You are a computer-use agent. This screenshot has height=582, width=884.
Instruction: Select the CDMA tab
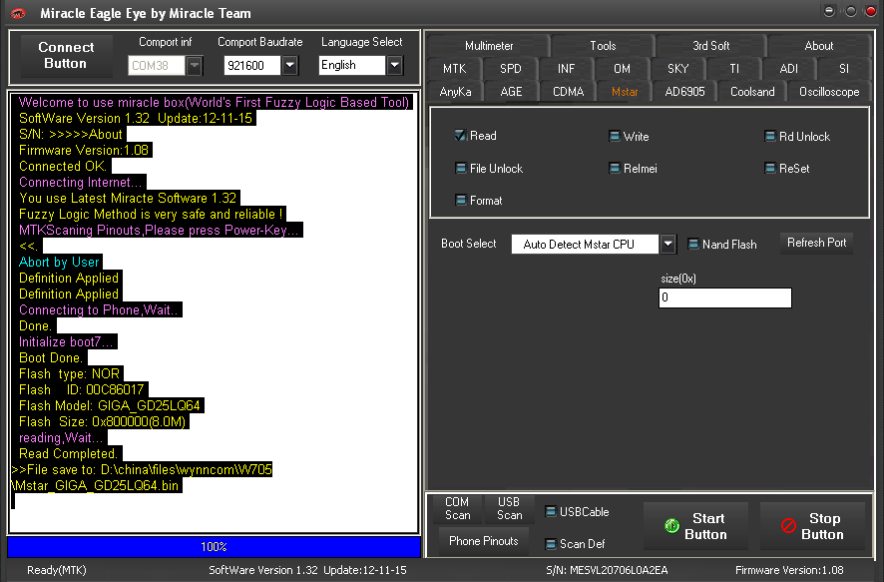(568, 92)
